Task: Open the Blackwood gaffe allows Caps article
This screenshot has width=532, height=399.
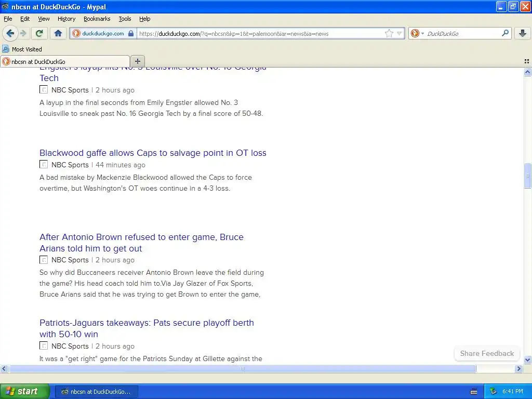Action: pyautogui.click(x=153, y=153)
